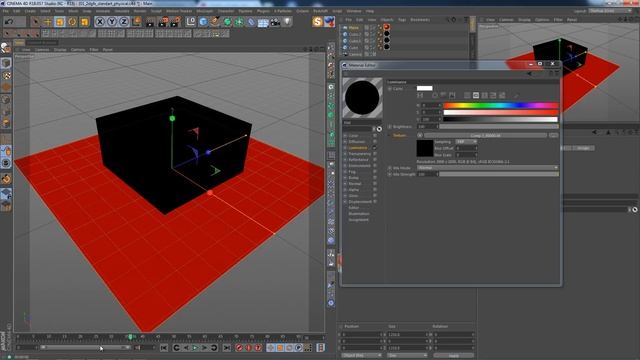This screenshot has height=360, width=640.
Task: Enable the Color channel checkbox
Action: (375, 136)
